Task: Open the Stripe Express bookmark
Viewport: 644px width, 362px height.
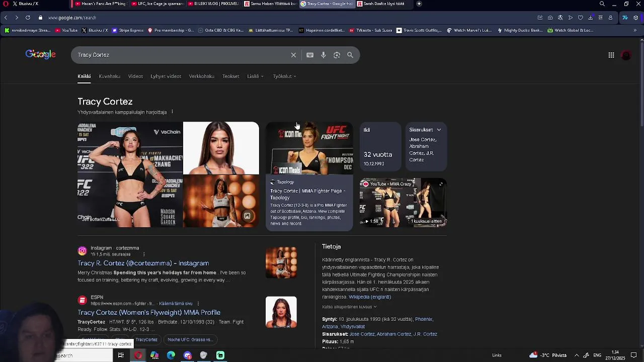Action: (128, 30)
